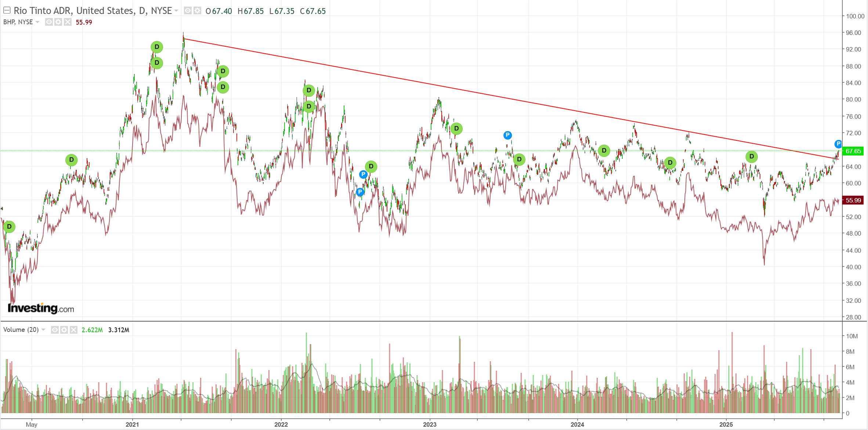Image resolution: width=868 pixels, height=430 pixels.
Task: Click the P marker at chart's right edge
Action: pos(838,144)
